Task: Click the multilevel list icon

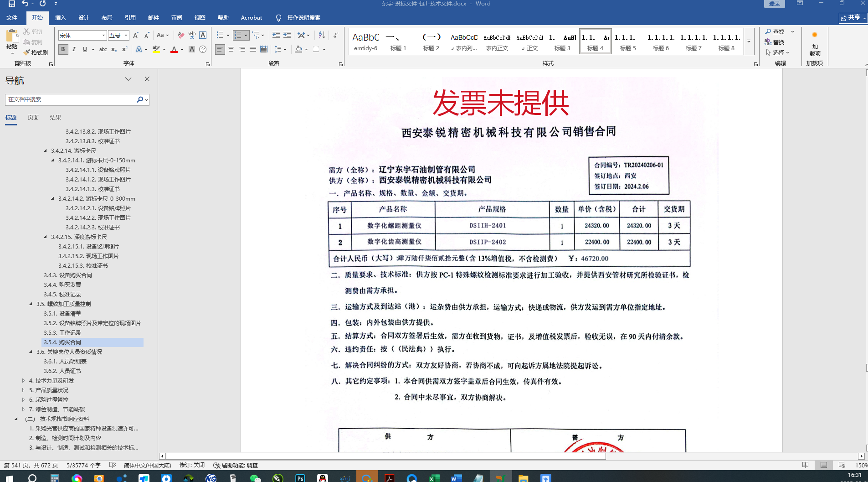Action: click(x=256, y=35)
